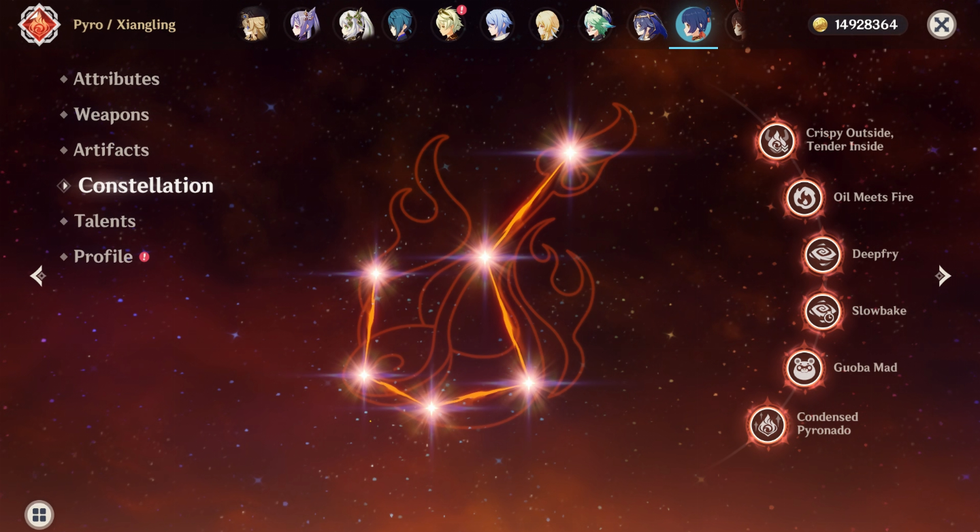Image resolution: width=980 pixels, height=532 pixels.
Task: Click the Pyro / Xiangling title text
Action: (125, 25)
